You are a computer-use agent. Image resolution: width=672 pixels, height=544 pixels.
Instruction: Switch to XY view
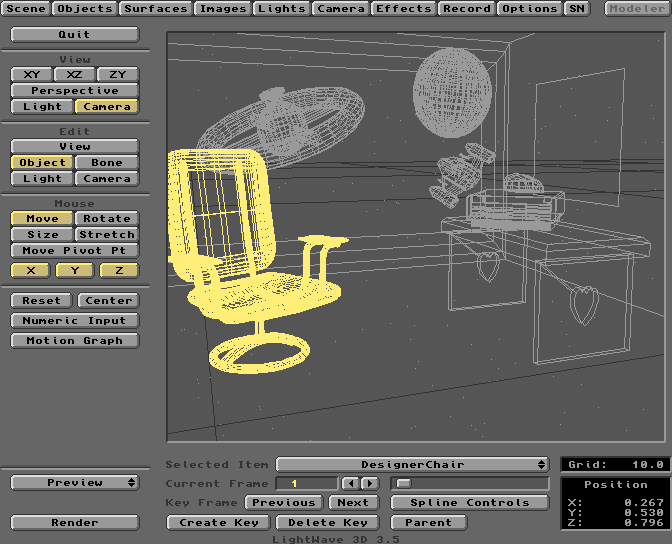(32, 75)
